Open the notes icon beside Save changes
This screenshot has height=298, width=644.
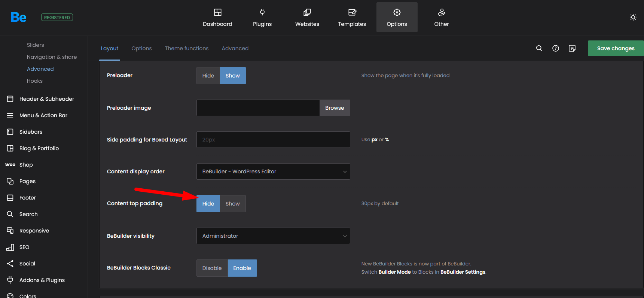(572, 48)
